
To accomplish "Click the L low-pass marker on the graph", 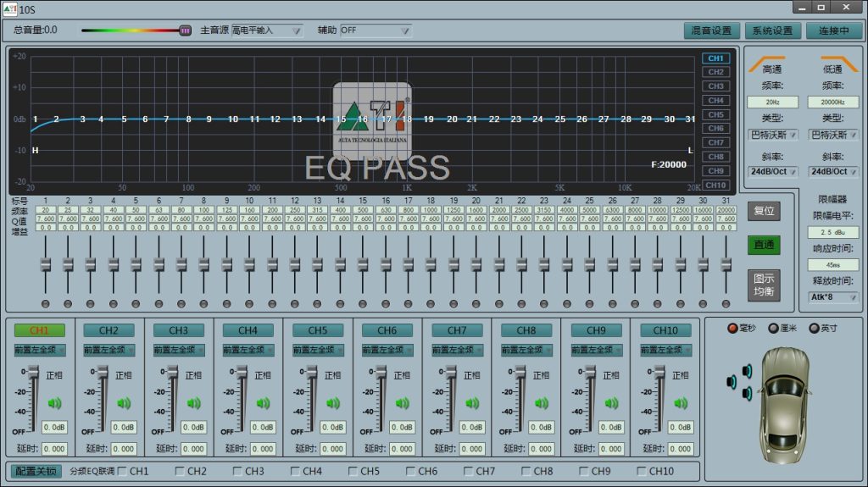I will (690, 151).
